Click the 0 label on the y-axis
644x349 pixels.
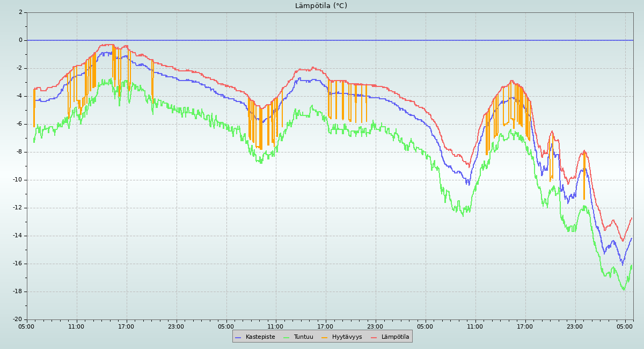pos(20,40)
